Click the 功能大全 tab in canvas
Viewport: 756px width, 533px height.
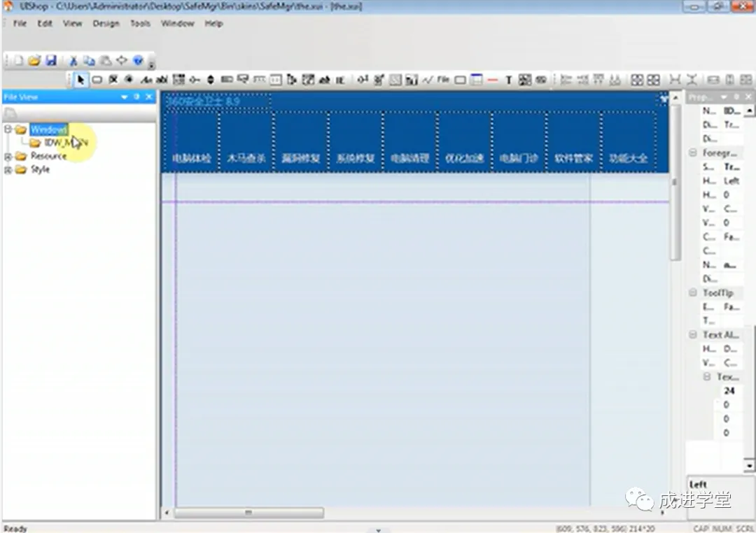click(628, 141)
